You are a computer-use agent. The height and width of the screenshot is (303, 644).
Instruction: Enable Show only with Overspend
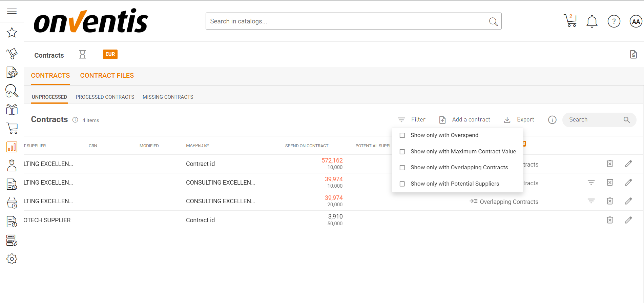(402, 135)
